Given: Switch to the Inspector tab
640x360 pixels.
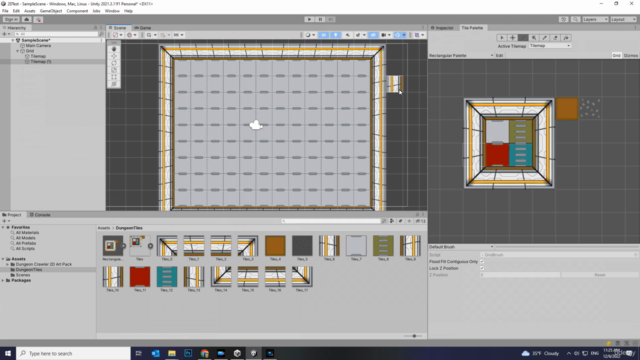Looking at the screenshot, I should click(x=442, y=28).
